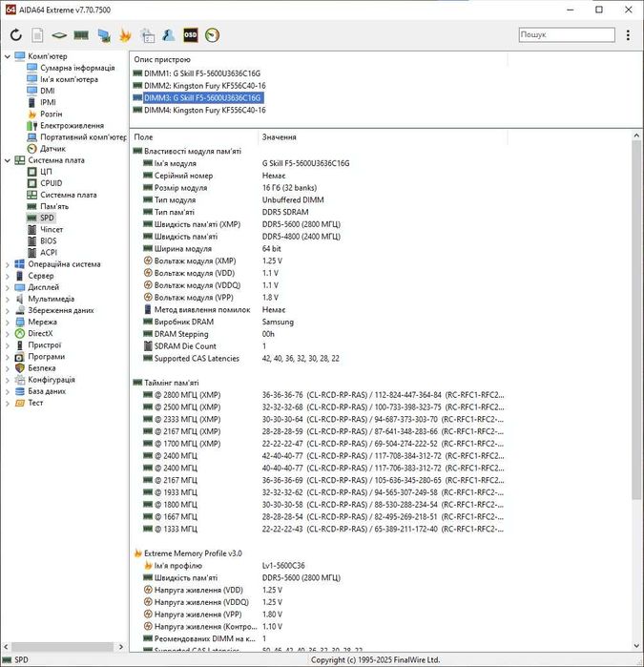This screenshot has height=667, width=644.
Task: Collapse the Системна плата tree node
Action: (8, 160)
